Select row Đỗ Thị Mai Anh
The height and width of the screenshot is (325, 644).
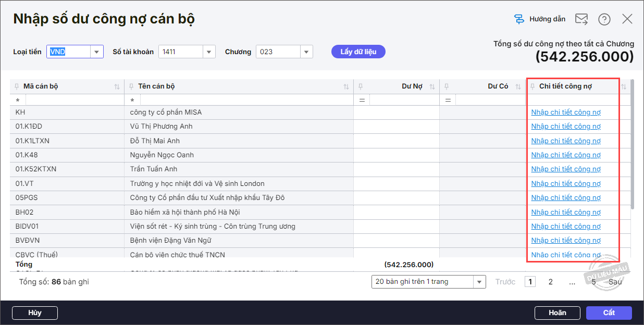pyautogui.click(x=320, y=141)
